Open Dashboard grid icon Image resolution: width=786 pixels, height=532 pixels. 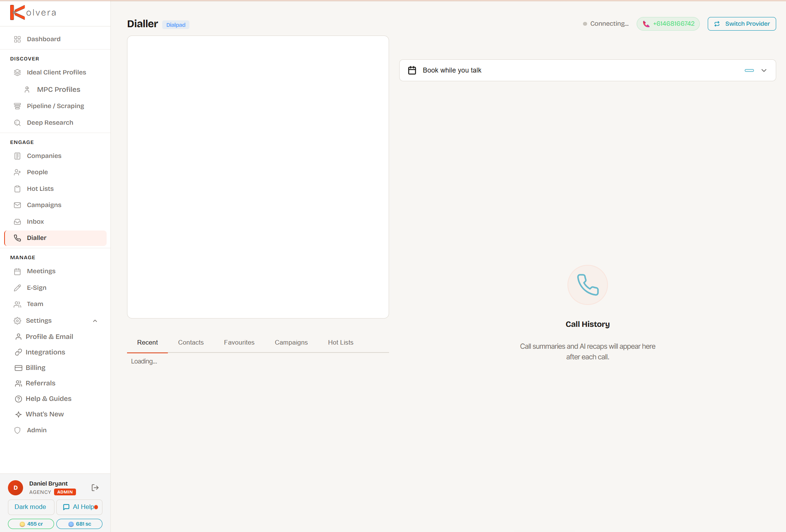click(x=17, y=39)
